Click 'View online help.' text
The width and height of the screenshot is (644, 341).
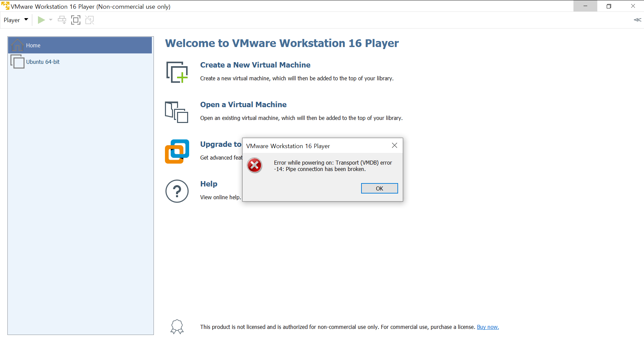(221, 197)
